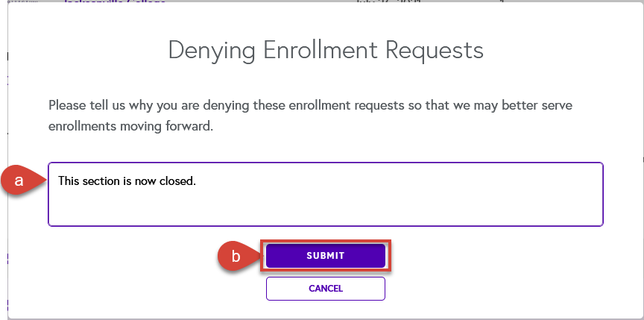This screenshot has width=644, height=320.
Task: Place cursor after the word "closed."
Action: click(196, 181)
